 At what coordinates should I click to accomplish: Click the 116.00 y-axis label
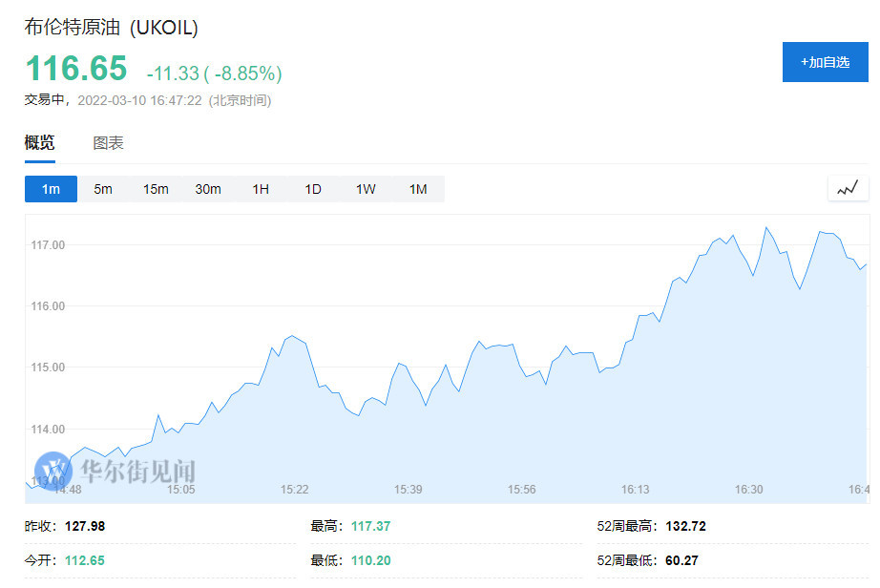tap(48, 306)
